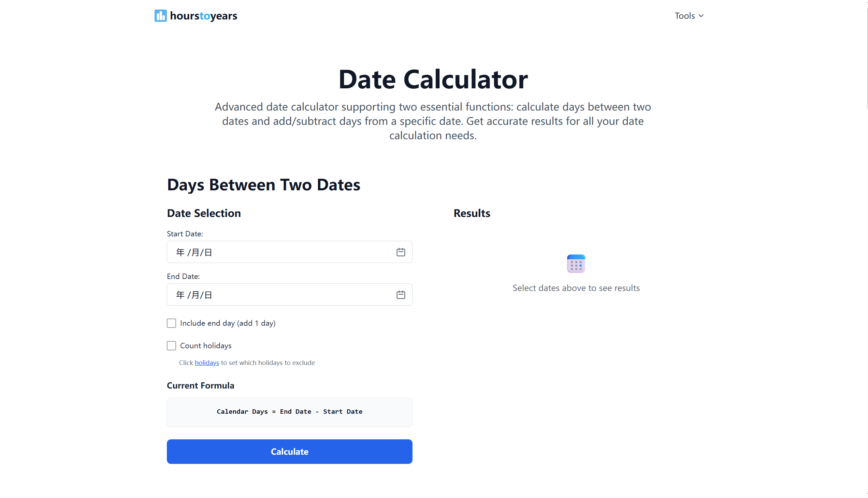Follow the holidays link
Screen dimensions: 868x498
pos(207,363)
